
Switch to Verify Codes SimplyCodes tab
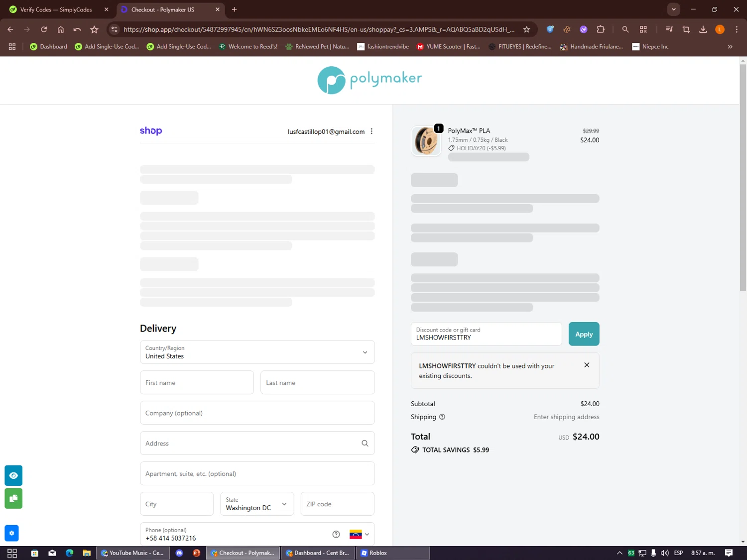[58, 9]
